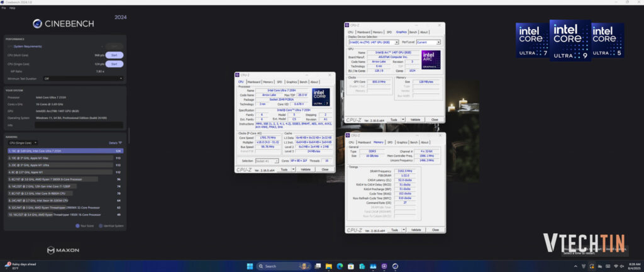Select the AMD Ryzen 7 5800X ranking row
The height and width of the screenshot is (272, 644).
coord(65,179)
